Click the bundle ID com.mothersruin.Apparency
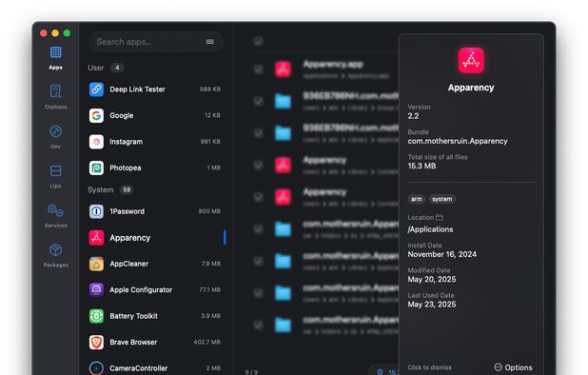Screen dimensions: 588x375 458,141
